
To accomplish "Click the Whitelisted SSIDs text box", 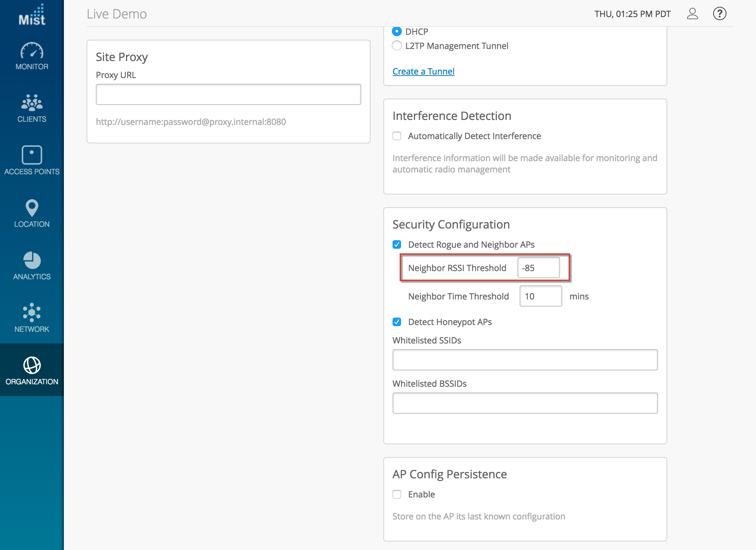I will pyautogui.click(x=525, y=360).
